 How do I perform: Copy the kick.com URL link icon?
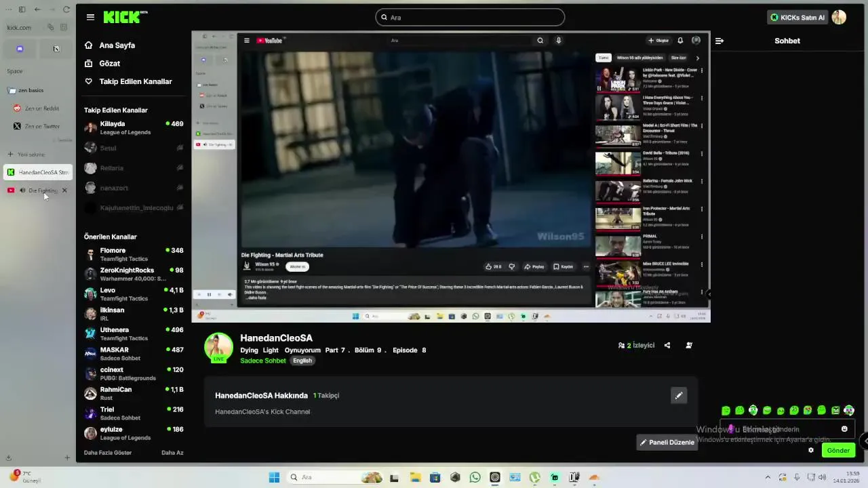coord(50,27)
